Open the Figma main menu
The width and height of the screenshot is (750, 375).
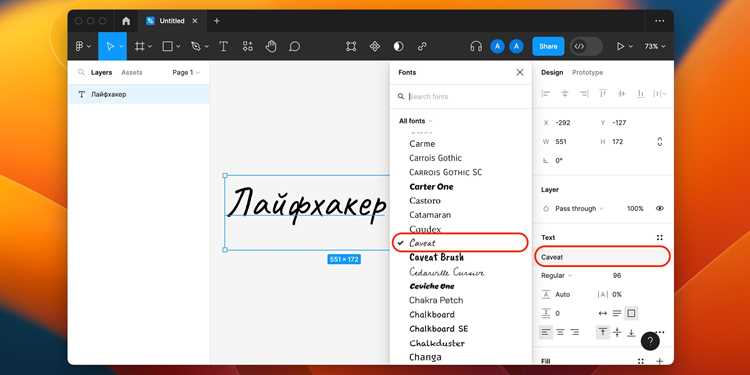click(80, 46)
